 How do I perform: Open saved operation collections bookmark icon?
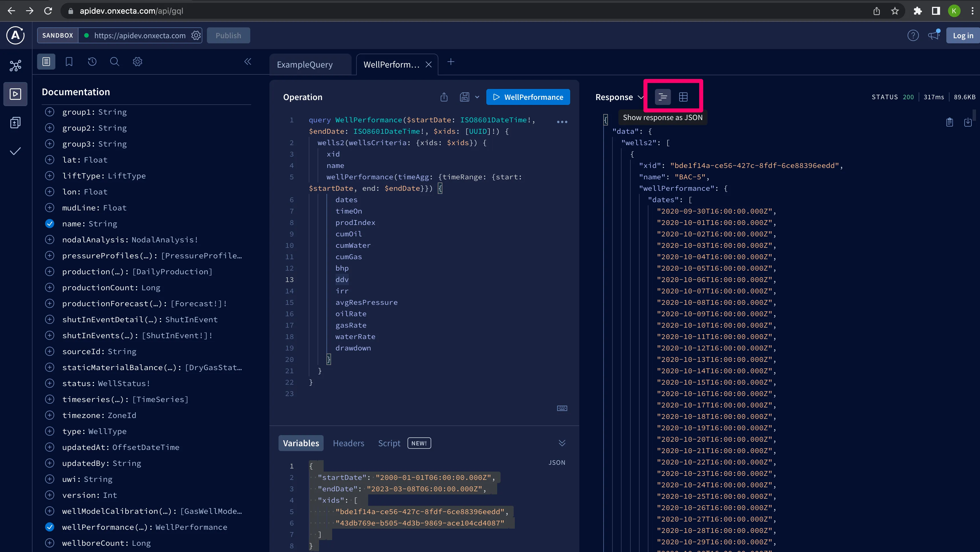click(x=69, y=62)
